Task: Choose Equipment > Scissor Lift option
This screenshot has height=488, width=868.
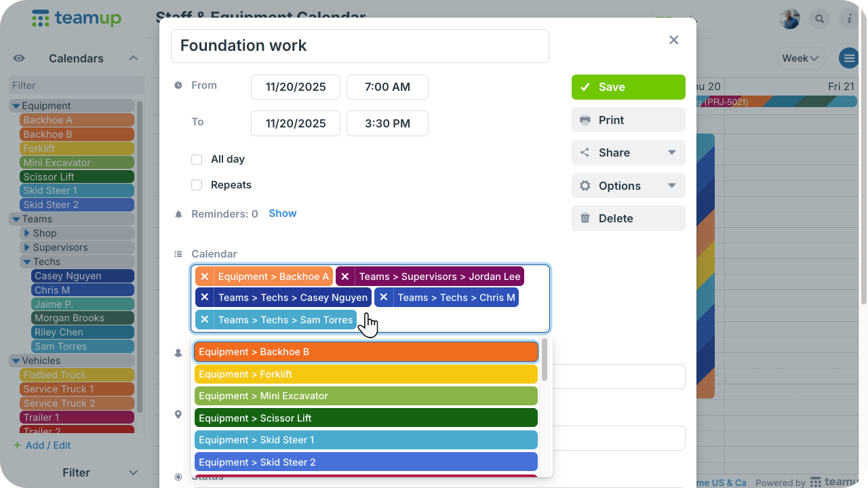Action: click(366, 418)
